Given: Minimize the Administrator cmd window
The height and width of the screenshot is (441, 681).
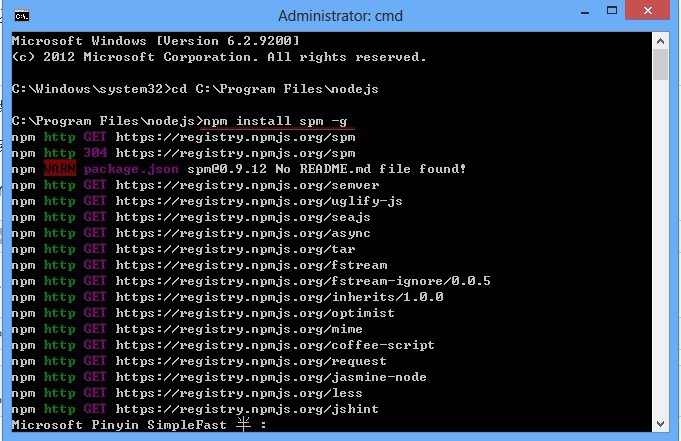Looking at the screenshot, I should point(585,12).
